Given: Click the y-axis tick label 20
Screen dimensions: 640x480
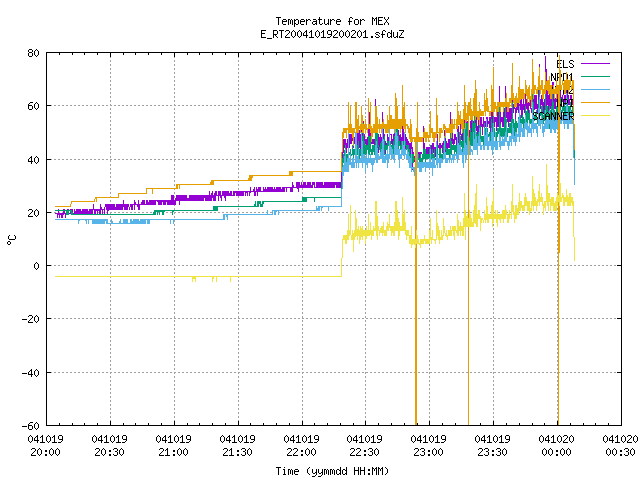Looking at the screenshot, I should (33, 213).
